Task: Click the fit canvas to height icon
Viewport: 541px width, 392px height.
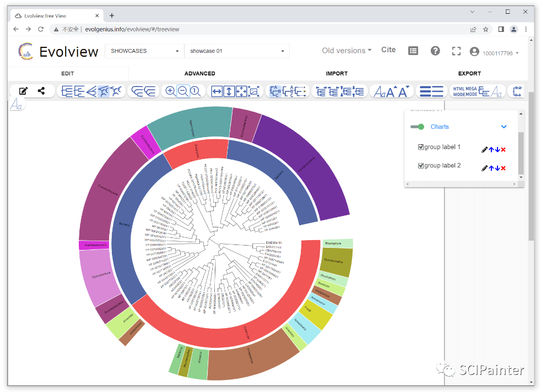Action: click(x=229, y=91)
